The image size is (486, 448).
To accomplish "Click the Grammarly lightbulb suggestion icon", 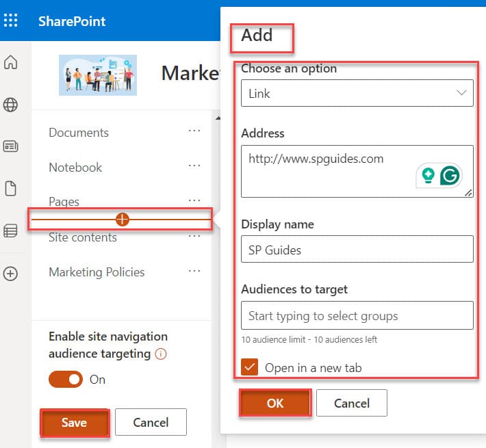I will pos(428,175).
